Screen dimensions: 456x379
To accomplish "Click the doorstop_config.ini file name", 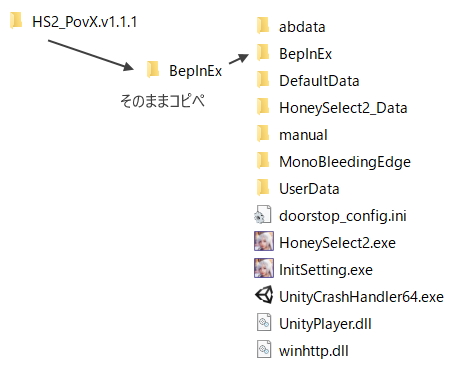I will (343, 216).
